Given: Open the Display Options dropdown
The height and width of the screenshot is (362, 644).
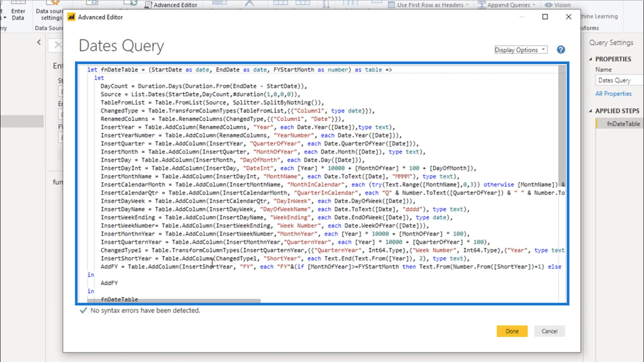Looking at the screenshot, I should click(520, 50).
